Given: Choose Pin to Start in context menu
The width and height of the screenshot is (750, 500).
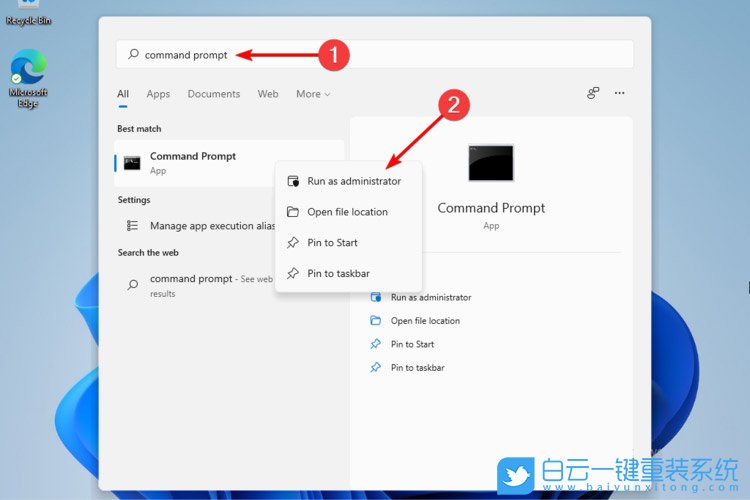Looking at the screenshot, I should pos(348,243).
